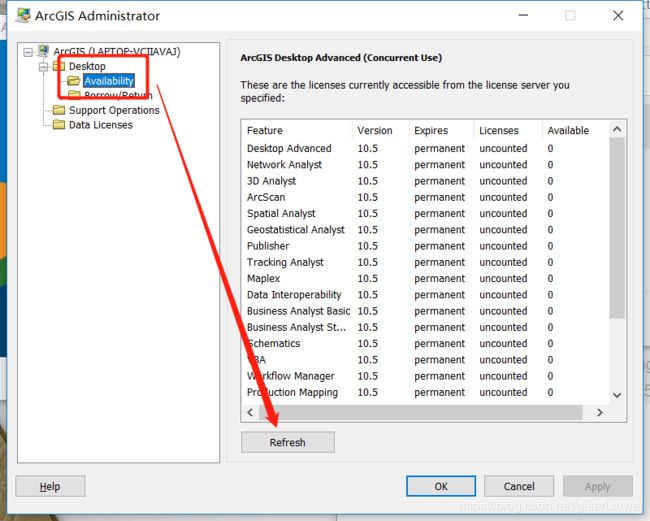The height and width of the screenshot is (521, 650).
Task: Close the ArcGIS Administrator window
Action: (618, 15)
